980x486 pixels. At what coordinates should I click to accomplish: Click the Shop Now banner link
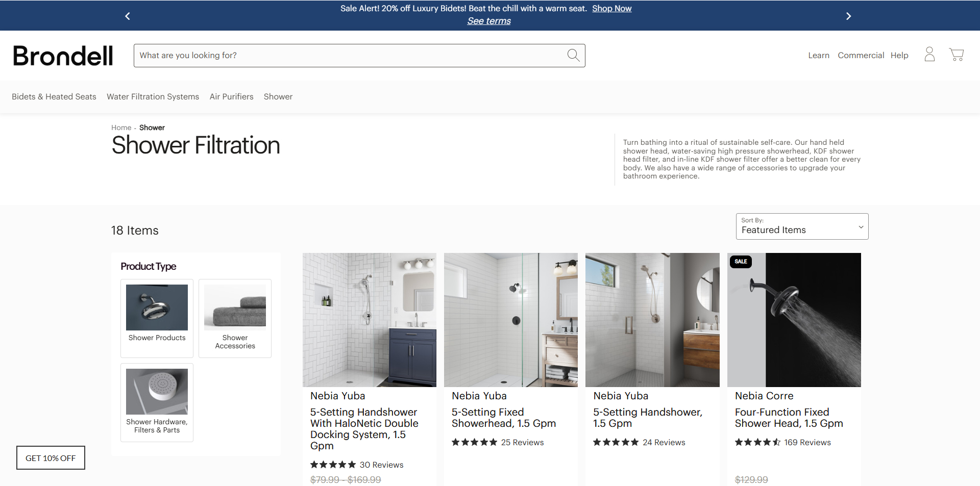pos(611,9)
